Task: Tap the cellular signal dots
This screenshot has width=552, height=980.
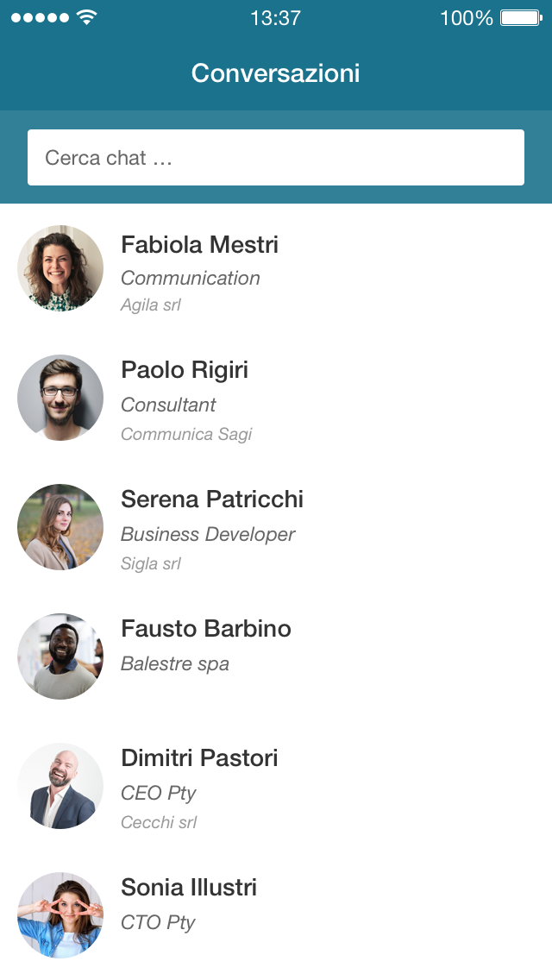Action: 40,18
